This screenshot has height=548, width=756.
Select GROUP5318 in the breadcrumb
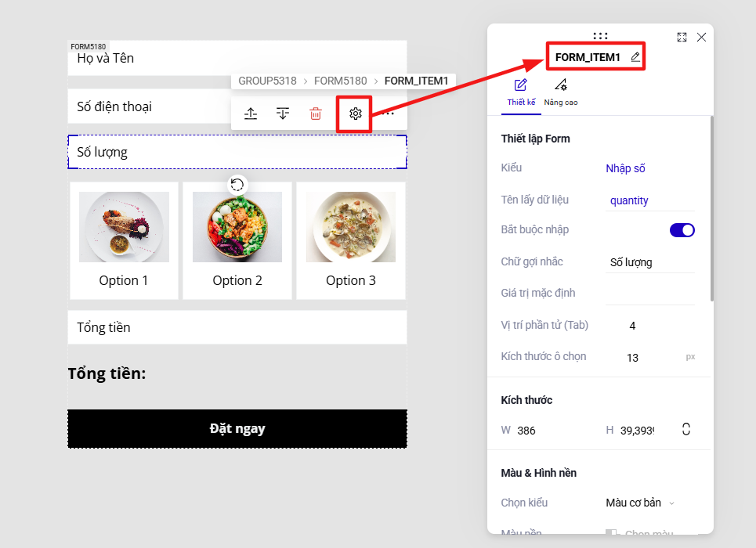[267, 81]
